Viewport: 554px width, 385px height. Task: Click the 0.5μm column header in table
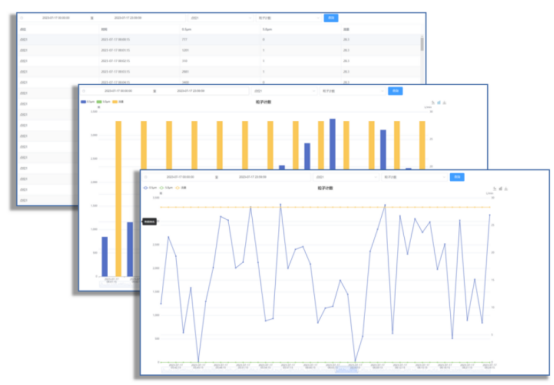[x=186, y=29]
